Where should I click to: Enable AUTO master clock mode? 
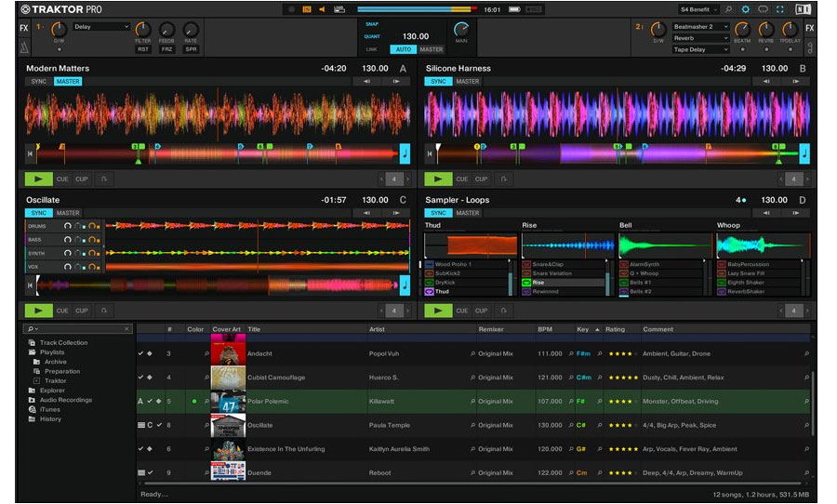pos(404,49)
